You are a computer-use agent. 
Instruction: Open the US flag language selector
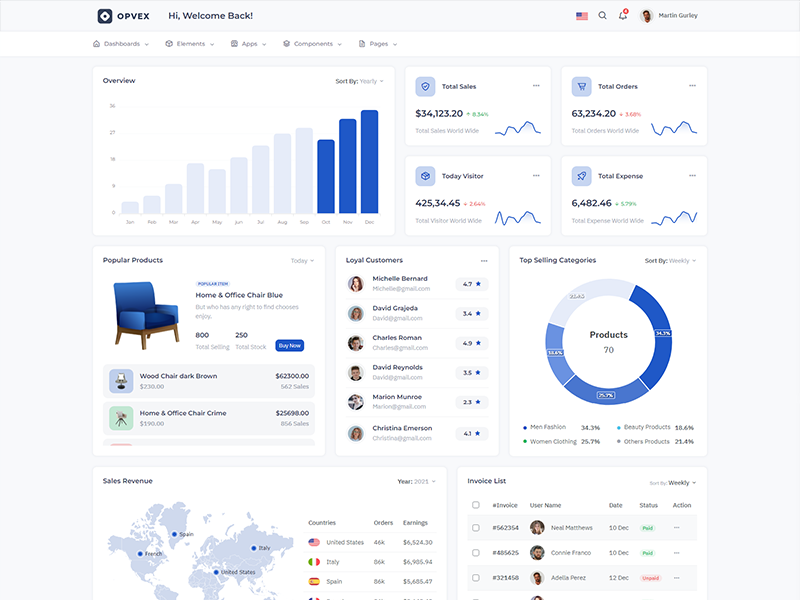click(x=582, y=16)
